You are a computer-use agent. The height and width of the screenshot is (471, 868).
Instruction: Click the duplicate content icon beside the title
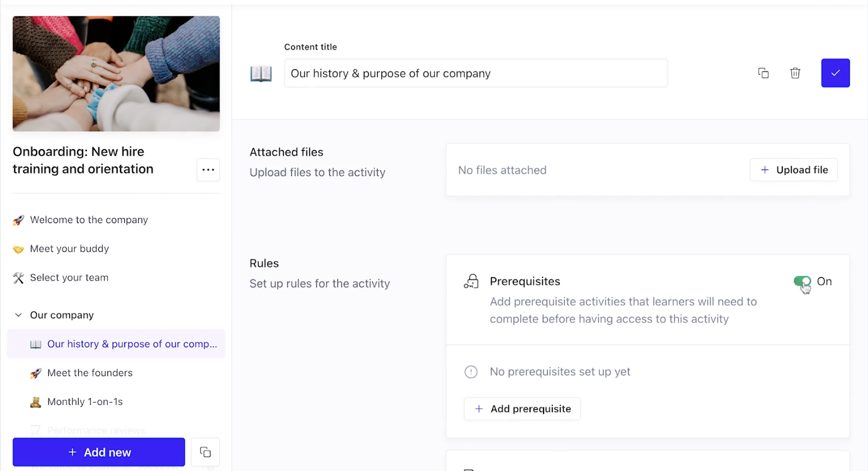[x=763, y=73]
